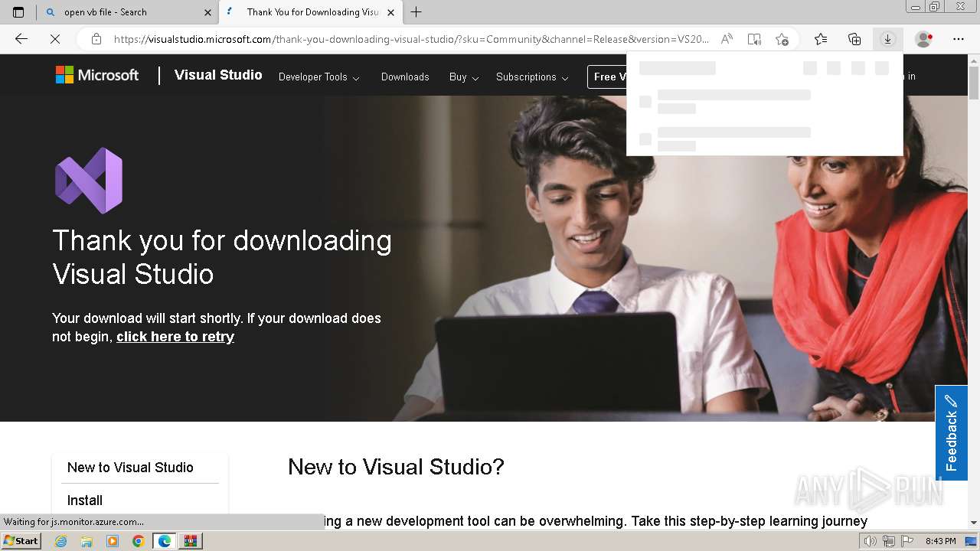Screen dimensions: 980x551
Task: Open Settings and more menu
Action: [x=959, y=39]
